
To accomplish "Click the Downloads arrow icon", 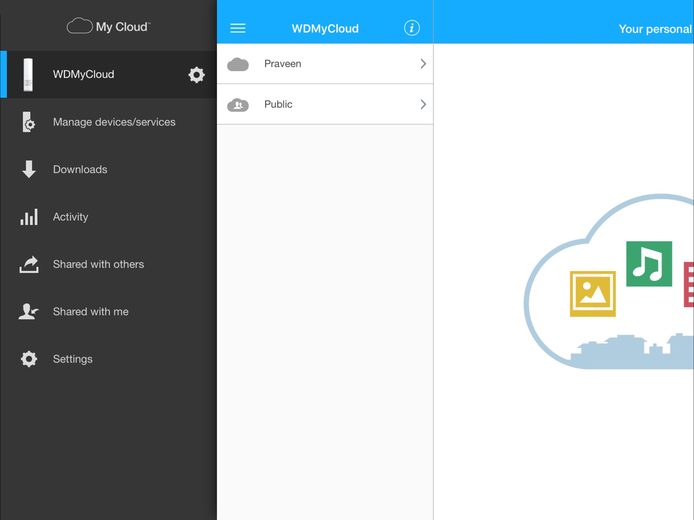I will point(29,169).
